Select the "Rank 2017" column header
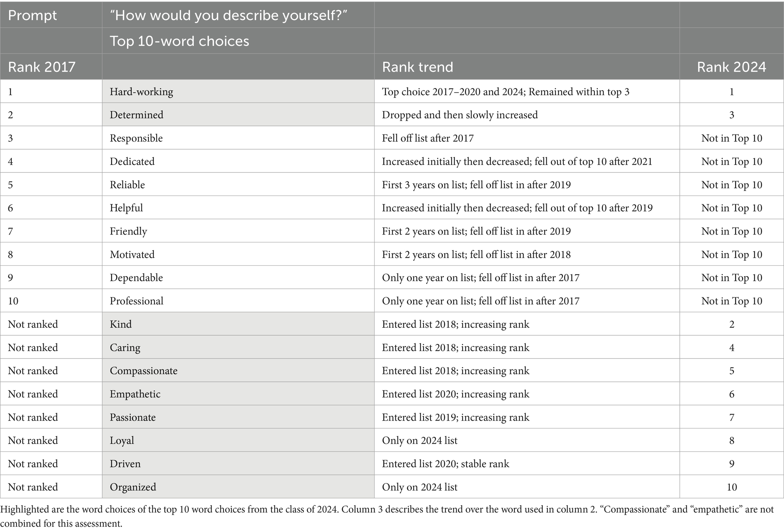Screen dimensions: 784x532 pos(41,67)
